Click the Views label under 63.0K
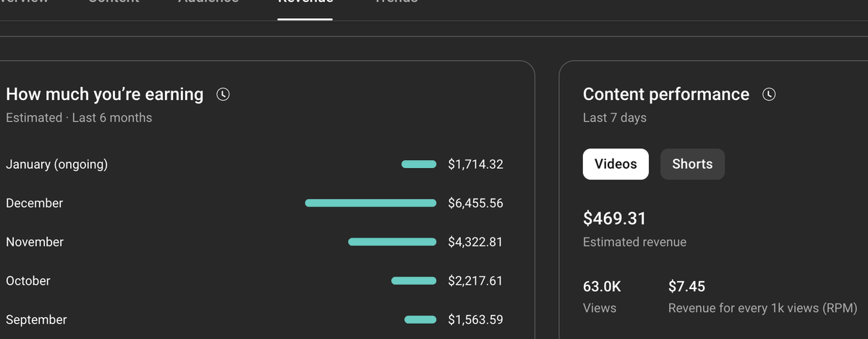 click(600, 308)
